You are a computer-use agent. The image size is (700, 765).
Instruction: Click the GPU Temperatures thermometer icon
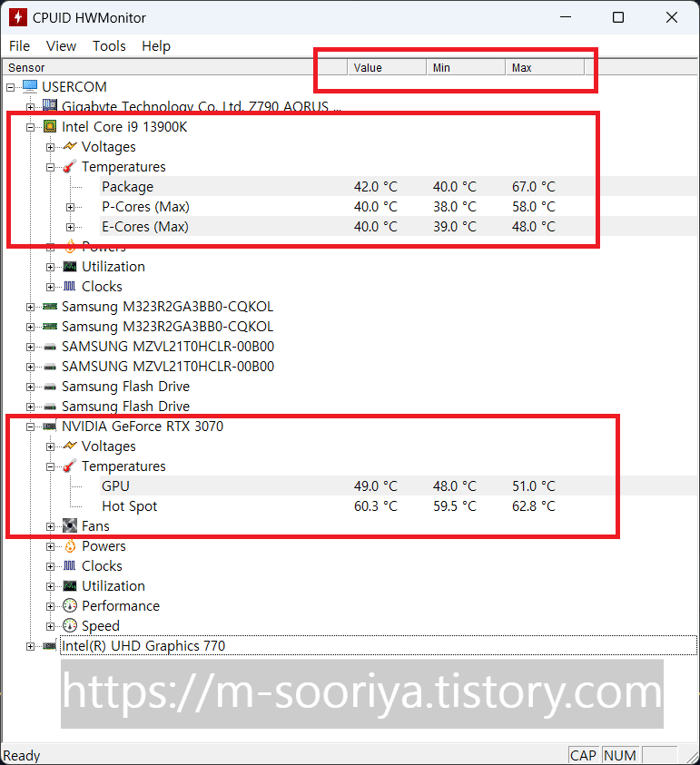click(70, 466)
